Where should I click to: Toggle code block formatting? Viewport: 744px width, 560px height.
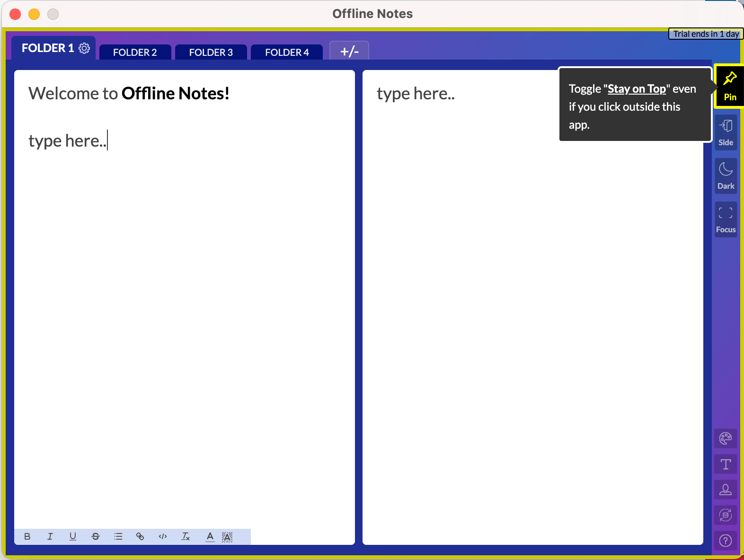coord(163,536)
